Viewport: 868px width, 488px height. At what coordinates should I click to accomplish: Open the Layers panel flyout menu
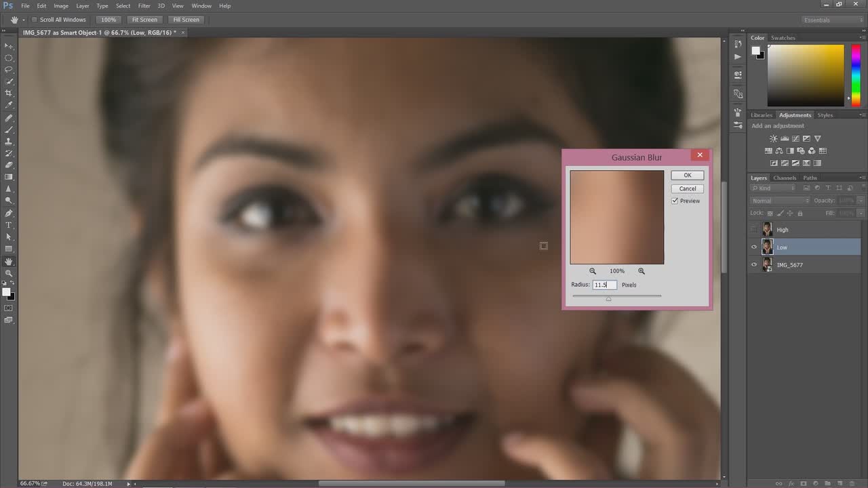862,178
